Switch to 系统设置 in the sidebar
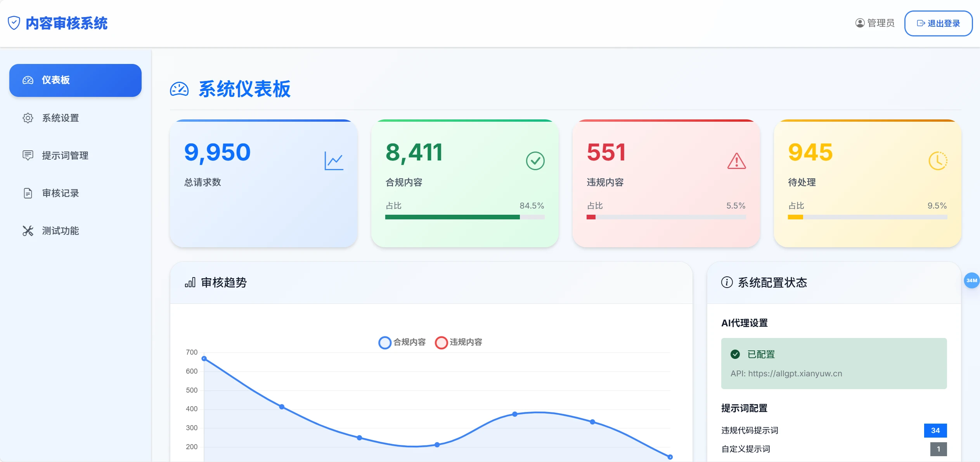Screen dimensions: 980x462 pos(60,118)
